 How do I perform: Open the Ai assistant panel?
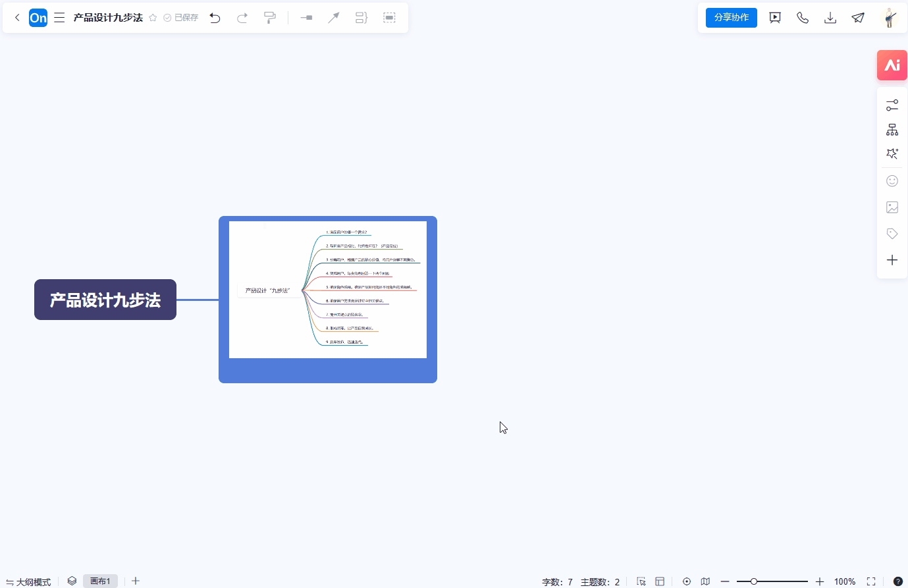tap(892, 65)
